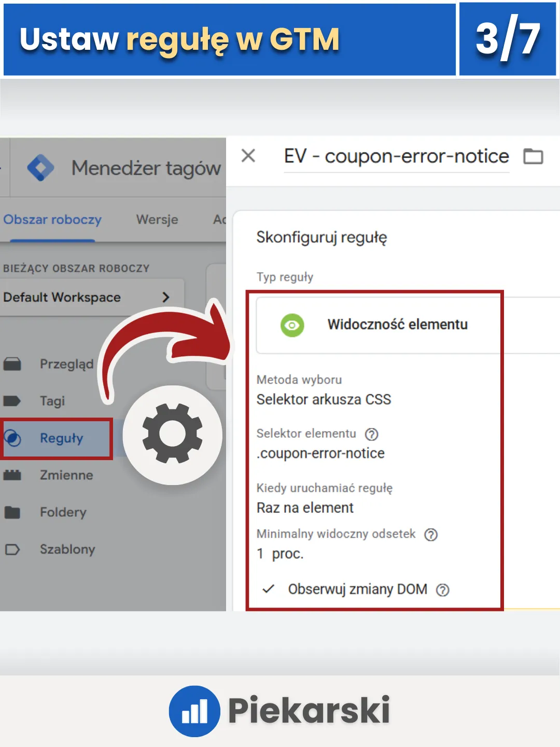Switch to the Wersje tab

(x=157, y=219)
